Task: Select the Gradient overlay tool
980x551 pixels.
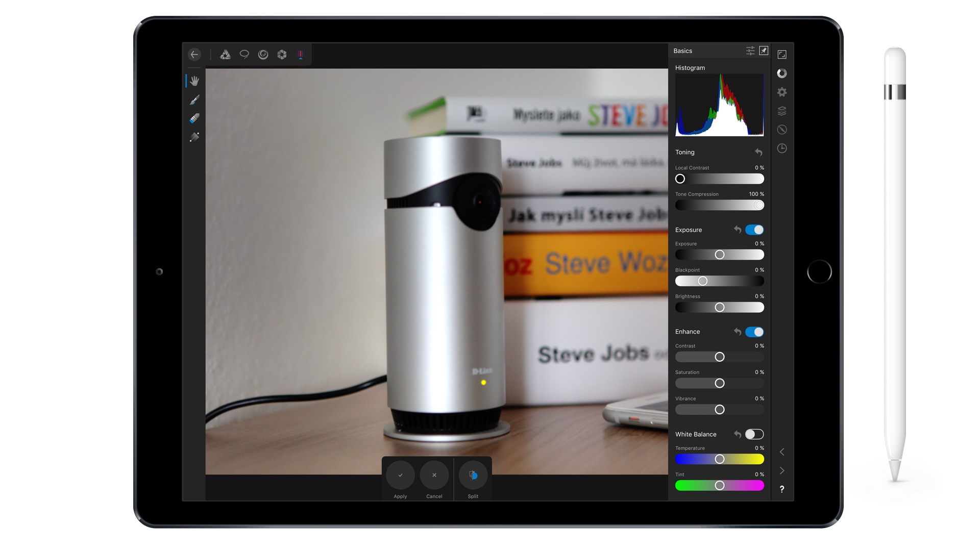Action: 194,137
